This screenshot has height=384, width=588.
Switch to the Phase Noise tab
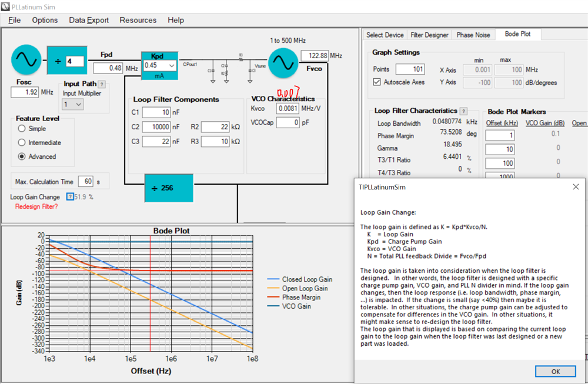coord(473,35)
